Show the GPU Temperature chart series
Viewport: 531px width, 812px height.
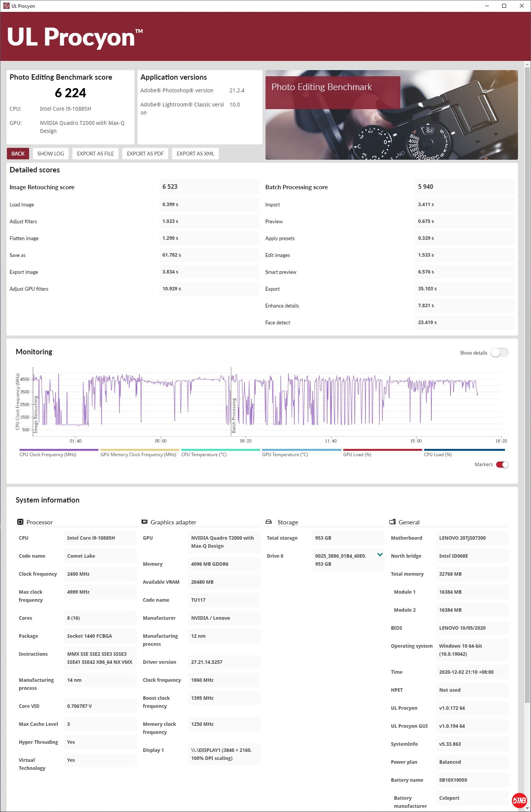(x=302, y=453)
